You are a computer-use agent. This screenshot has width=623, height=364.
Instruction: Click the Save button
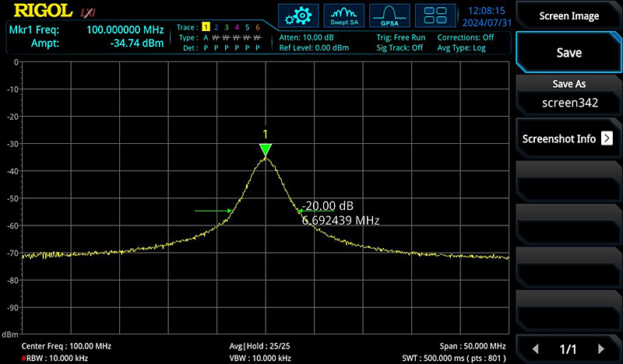tap(569, 52)
